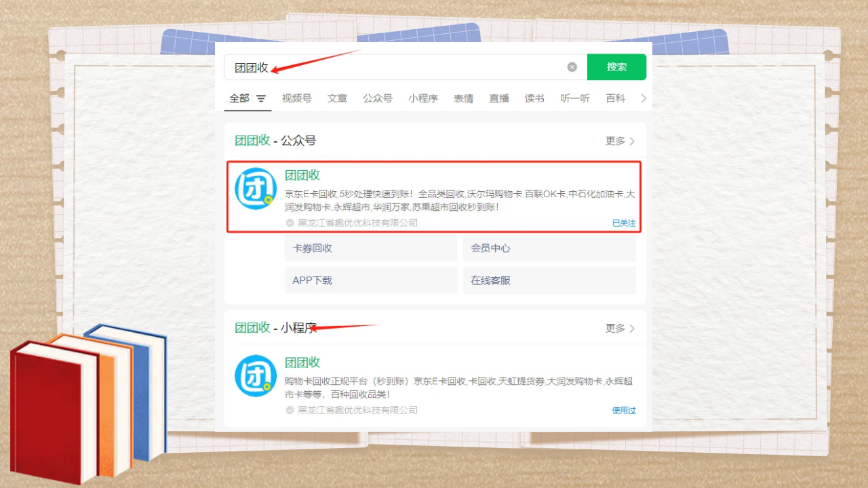Screen dimensions: 868x488
Task: Switch to the 小程序 tab
Action: [x=423, y=98]
